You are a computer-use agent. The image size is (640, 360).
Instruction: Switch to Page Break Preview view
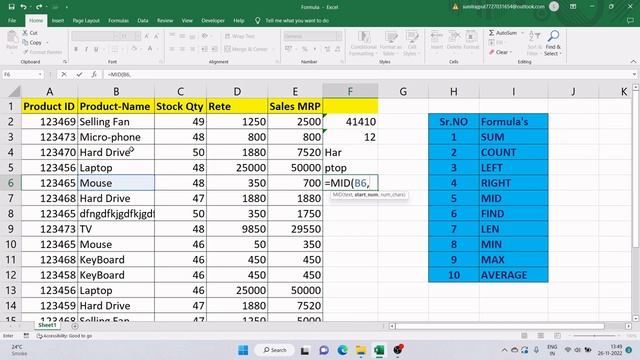[x=557, y=336]
